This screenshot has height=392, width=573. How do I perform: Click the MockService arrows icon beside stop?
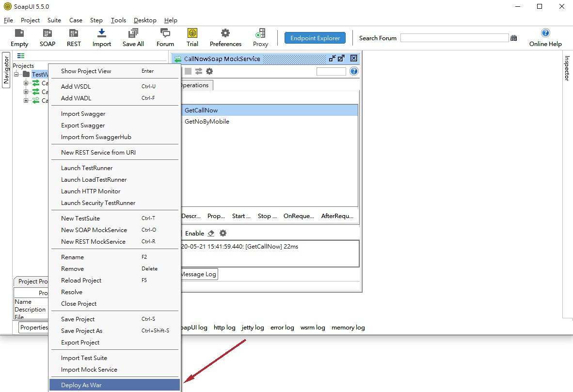[x=198, y=71]
